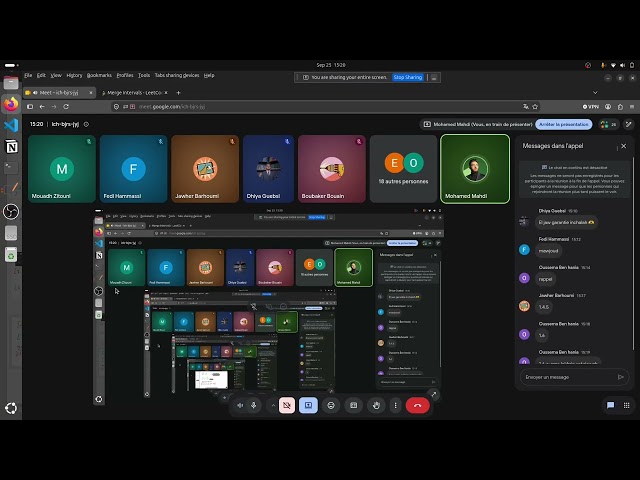The image size is (640, 480).
Task: Bookmark this page with star icon
Action: coord(535,107)
